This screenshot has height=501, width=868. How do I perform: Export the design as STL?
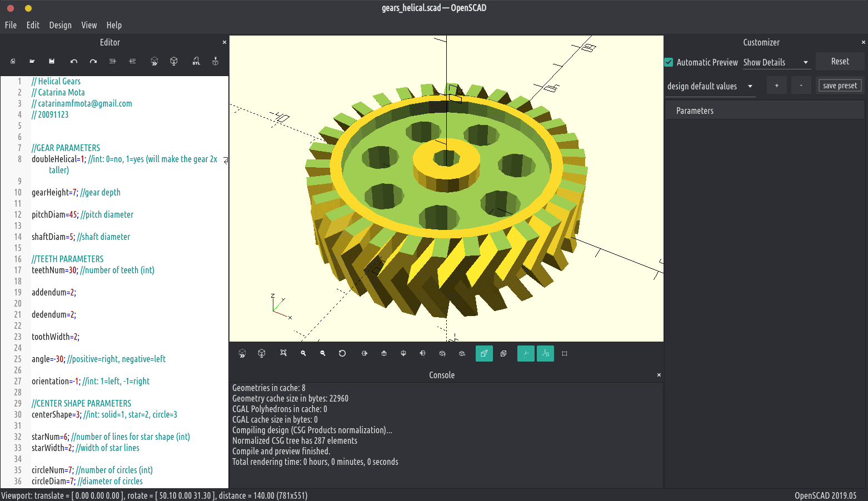point(196,61)
